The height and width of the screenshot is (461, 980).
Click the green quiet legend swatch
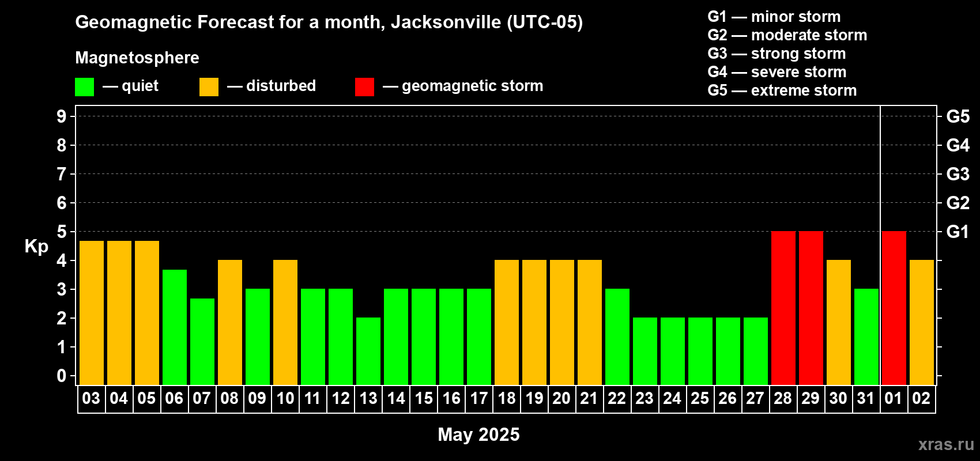(x=84, y=87)
